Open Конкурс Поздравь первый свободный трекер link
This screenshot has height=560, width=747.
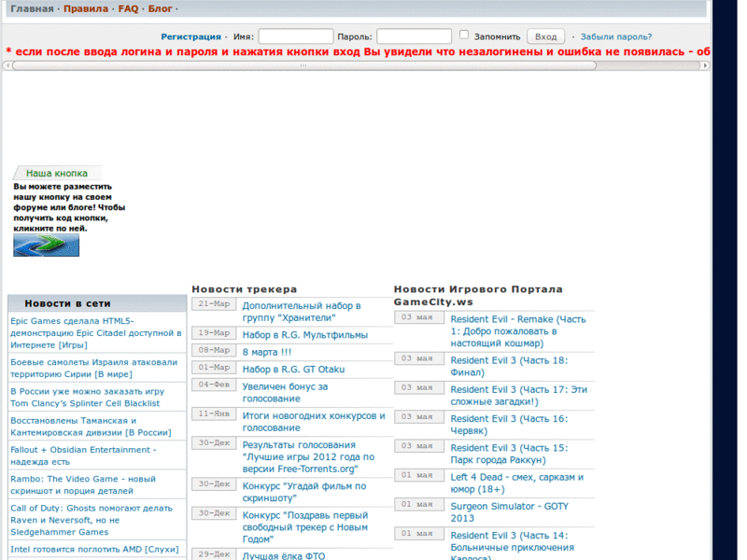tap(305, 527)
